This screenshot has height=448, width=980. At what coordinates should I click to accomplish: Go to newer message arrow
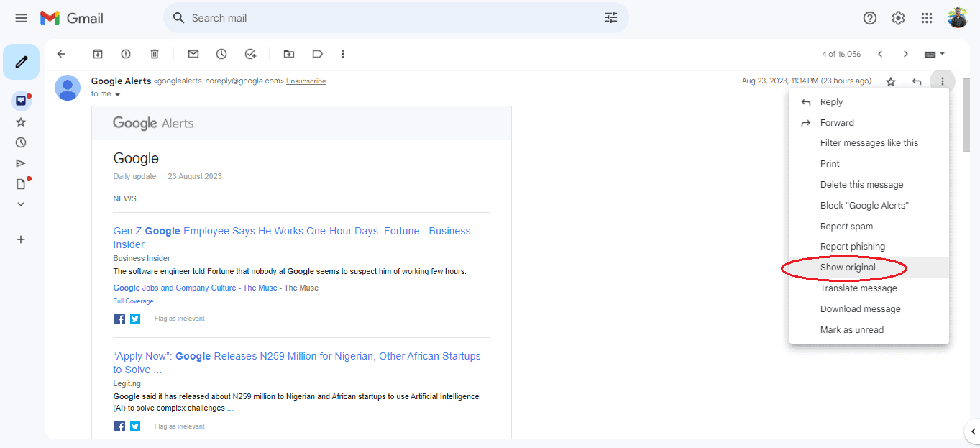click(880, 54)
